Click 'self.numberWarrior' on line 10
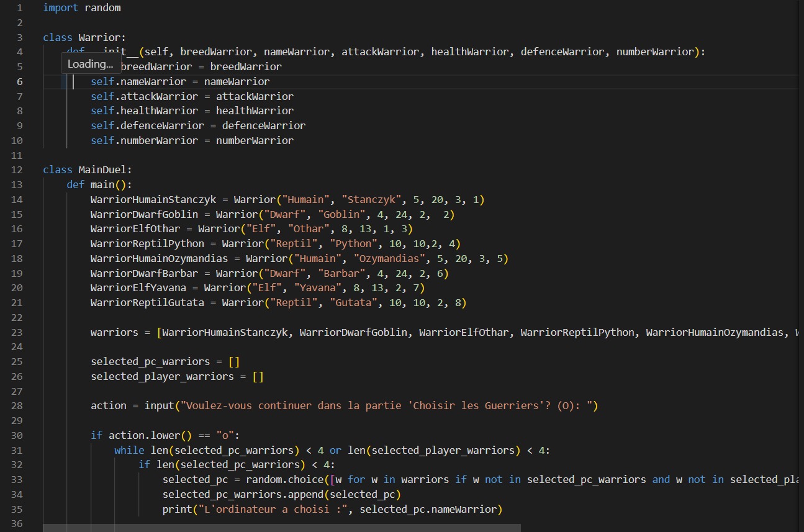Image resolution: width=804 pixels, height=532 pixels. point(144,140)
